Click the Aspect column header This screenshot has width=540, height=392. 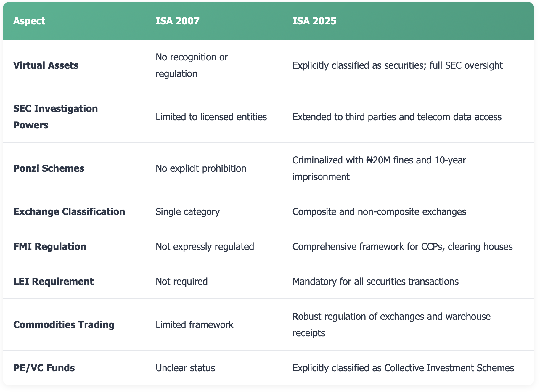pos(29,21)
